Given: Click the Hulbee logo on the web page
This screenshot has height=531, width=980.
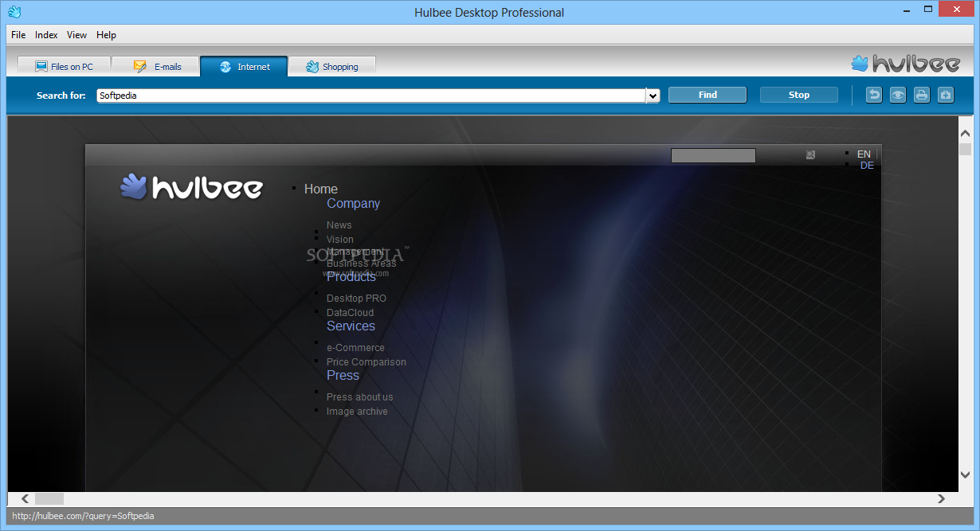Looking at the screenshot, I should [x=191, y=187].
